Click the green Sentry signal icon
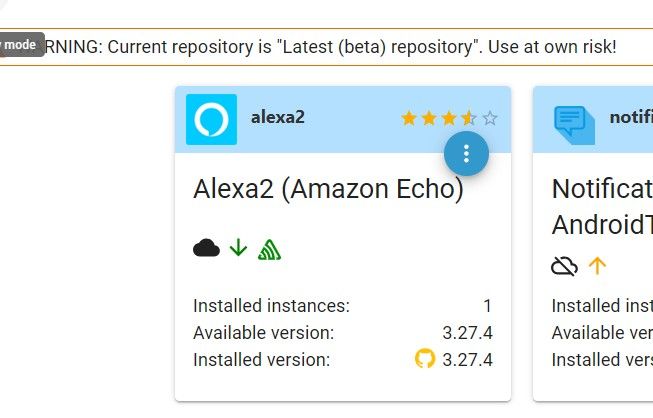The image size is (653, 418). pyautogui.click(x=269, y=249)
